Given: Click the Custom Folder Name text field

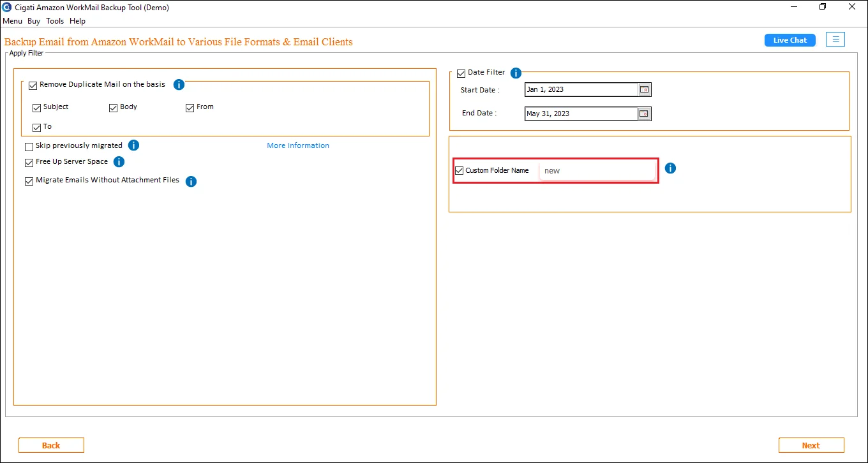Looking at the screenshot, I should point(597,171).
